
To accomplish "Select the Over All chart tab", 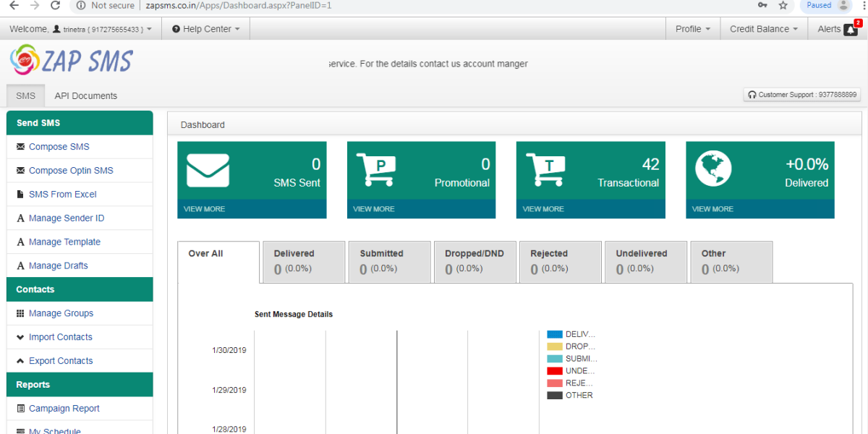I will point(218,262).
